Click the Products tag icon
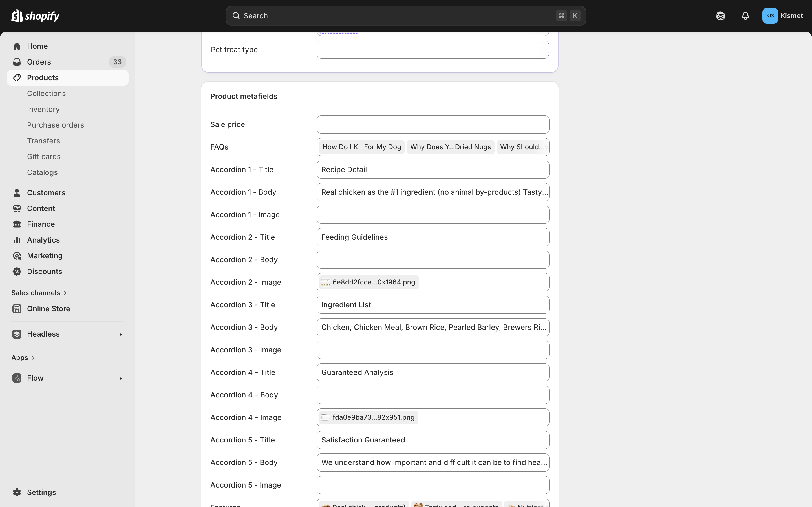The image size is (812, 507). pyautogui.click(x=17, y=77)
